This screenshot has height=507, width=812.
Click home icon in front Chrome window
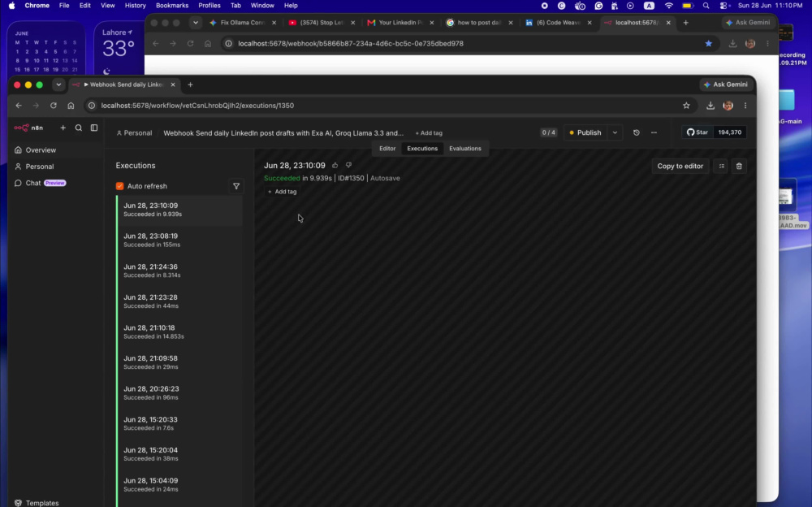71,106
